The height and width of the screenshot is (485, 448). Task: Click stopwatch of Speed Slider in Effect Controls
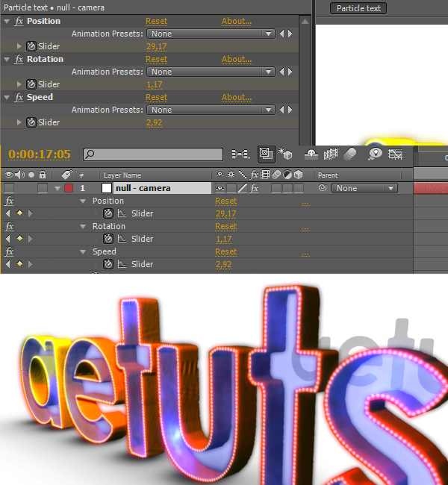point(31,122)
